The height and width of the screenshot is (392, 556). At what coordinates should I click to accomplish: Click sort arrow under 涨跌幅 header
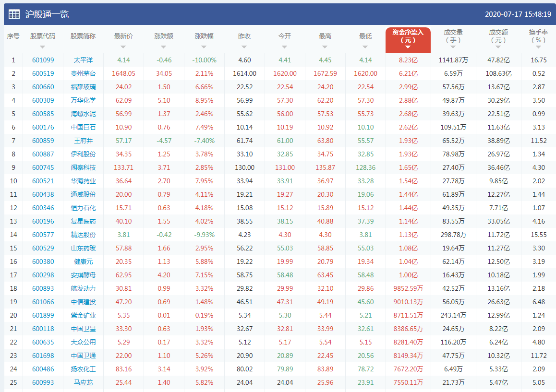(x=204, y=47)
